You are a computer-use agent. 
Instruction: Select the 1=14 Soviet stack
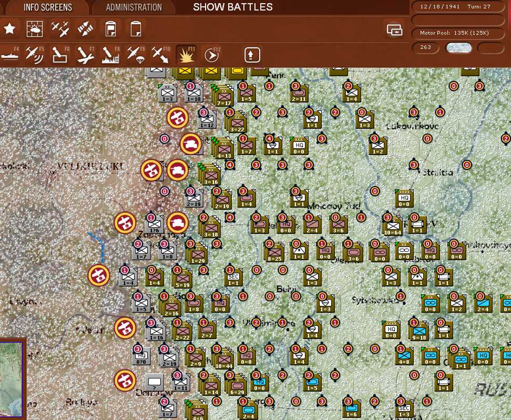click(x=210, y=386)
